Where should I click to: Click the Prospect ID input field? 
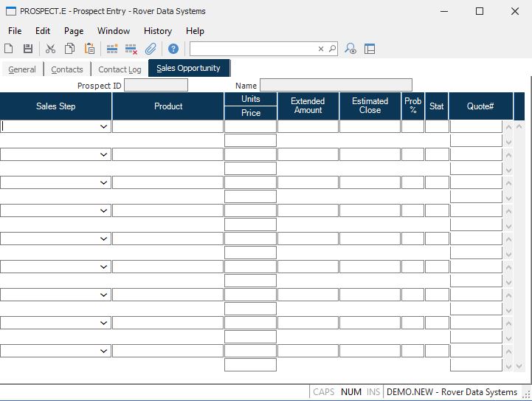click(156, 86)
